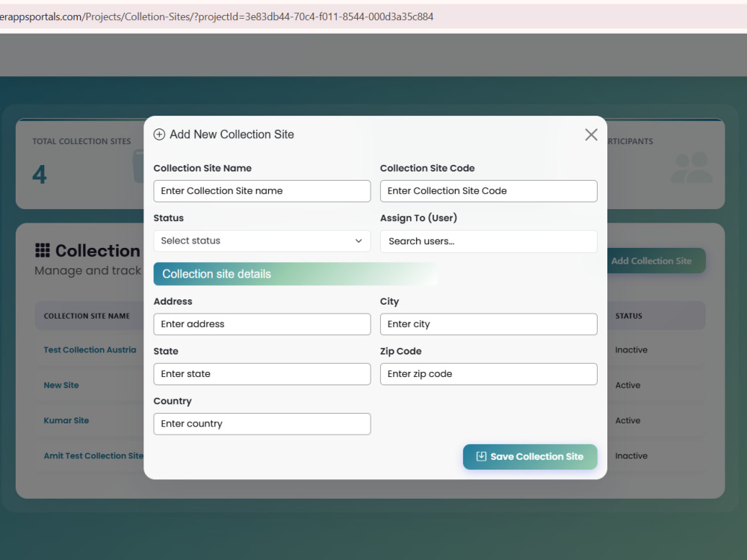Focus the Enter address field
This screenshot has height=560, width=747.
coord(262,324)
